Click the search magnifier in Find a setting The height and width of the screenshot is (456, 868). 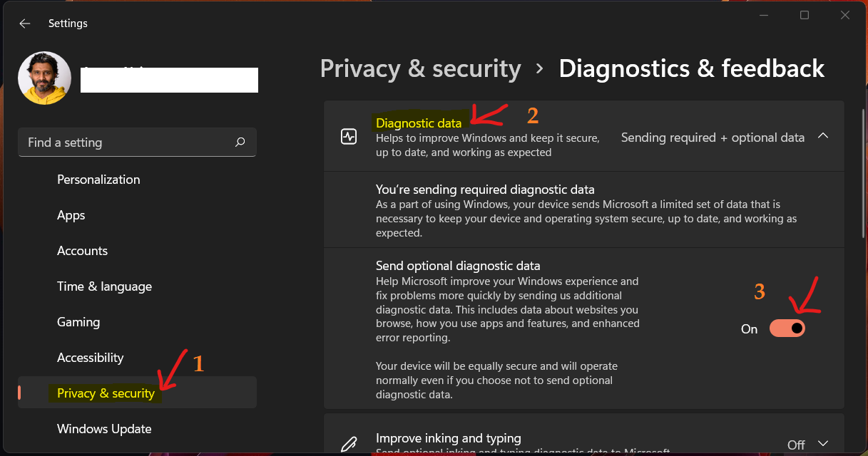[x=240, y=142]
